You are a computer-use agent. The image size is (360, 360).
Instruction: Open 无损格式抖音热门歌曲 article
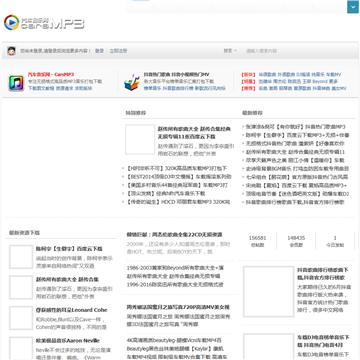pos(295,144)
